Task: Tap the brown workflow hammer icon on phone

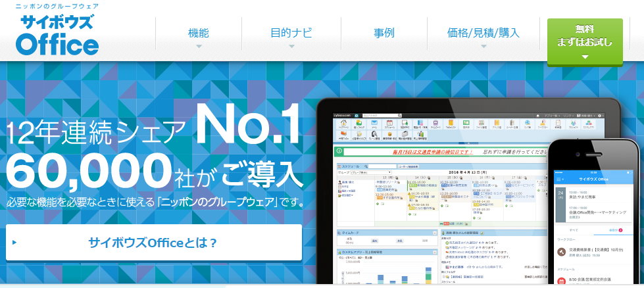Action: [x=562, y=252]
